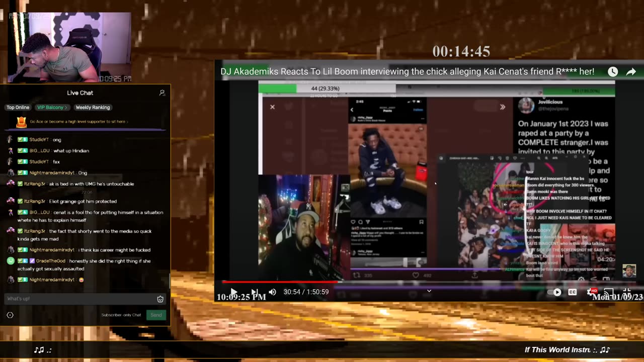644x362 pixels.
Task: Click ItzRang3r on "Eliot grainge" message
Action: (x=35, y=201)
